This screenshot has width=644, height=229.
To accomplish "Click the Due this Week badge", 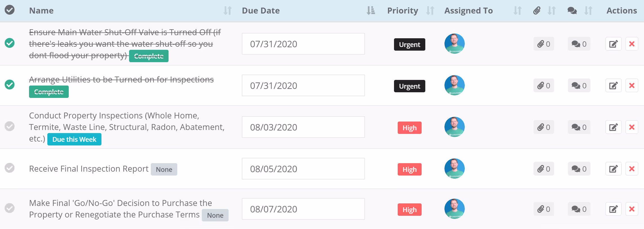I will coord(74,140).
